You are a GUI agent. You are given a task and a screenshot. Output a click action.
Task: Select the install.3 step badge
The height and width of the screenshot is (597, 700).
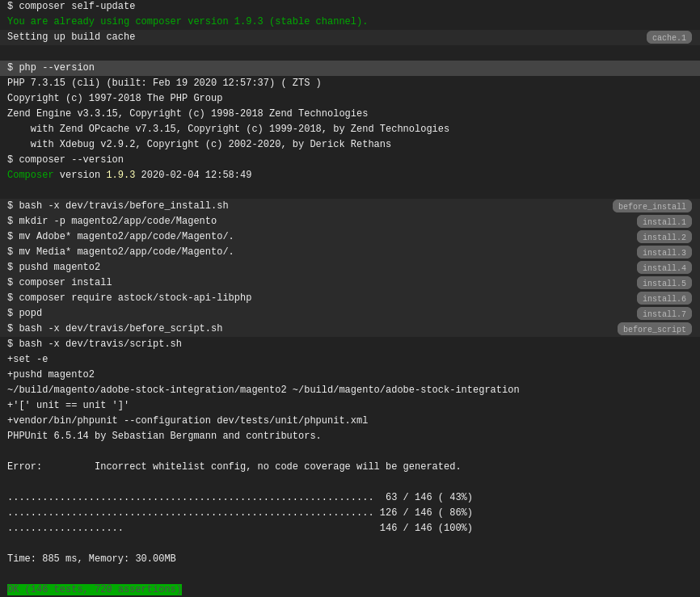pos(664,252)
